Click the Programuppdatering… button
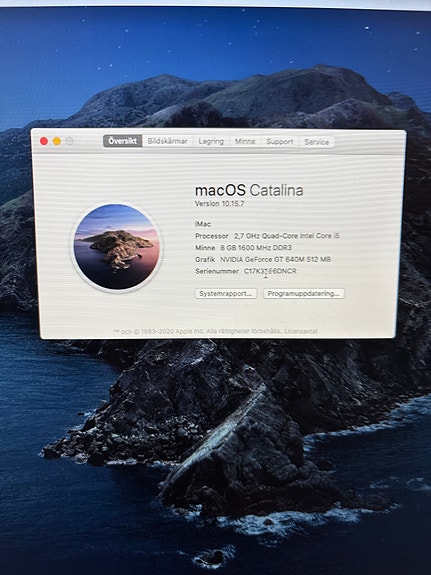 click(x=304, y=294)
